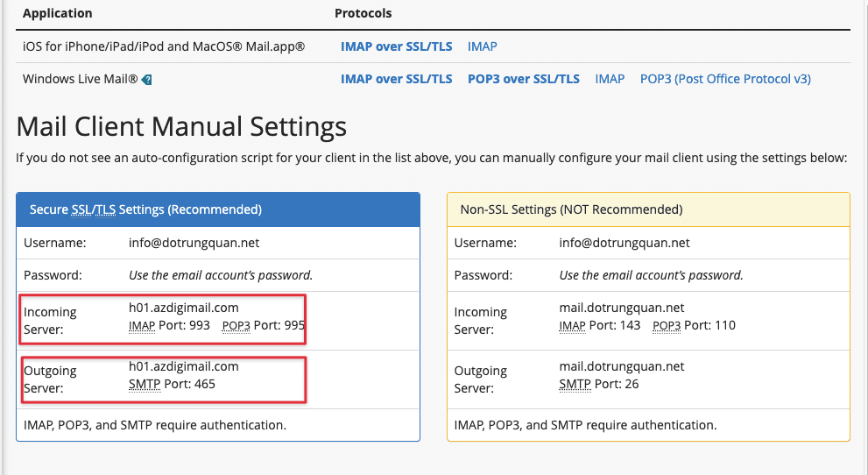This screenshot has width=868, height=475.
Task: Open plain IMAP link in Windows Live Mail row
Action: 610,79
